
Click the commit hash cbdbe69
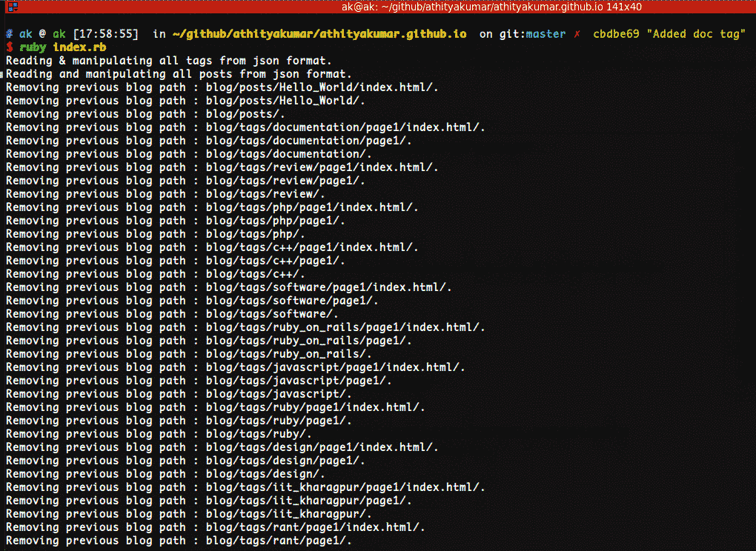[x=616, y=34]
